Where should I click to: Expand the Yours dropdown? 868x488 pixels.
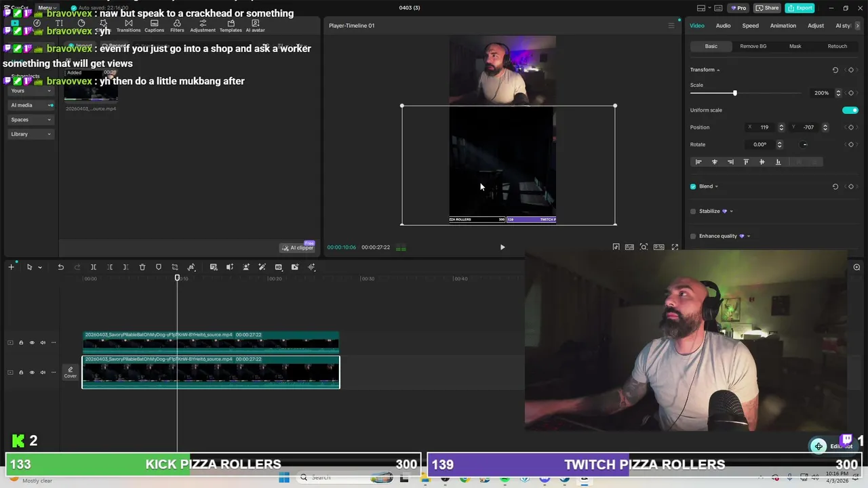31,91
